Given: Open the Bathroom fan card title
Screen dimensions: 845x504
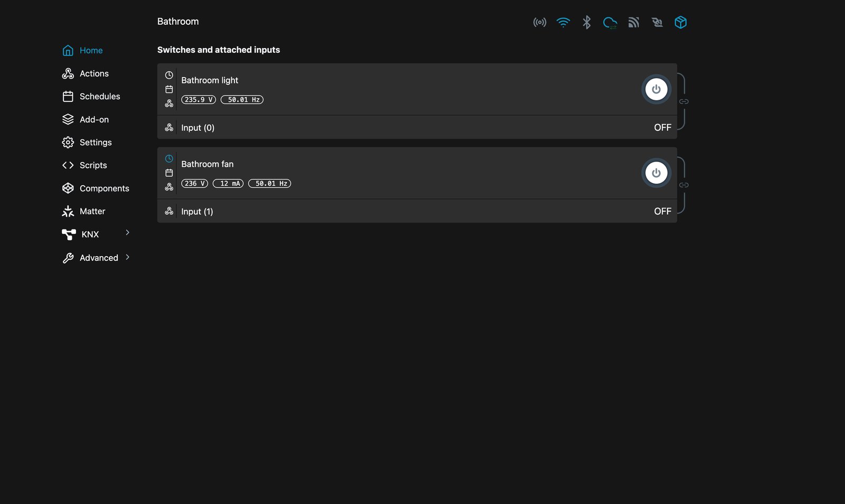Looking at the screenshot, I should tap(208, 164).
